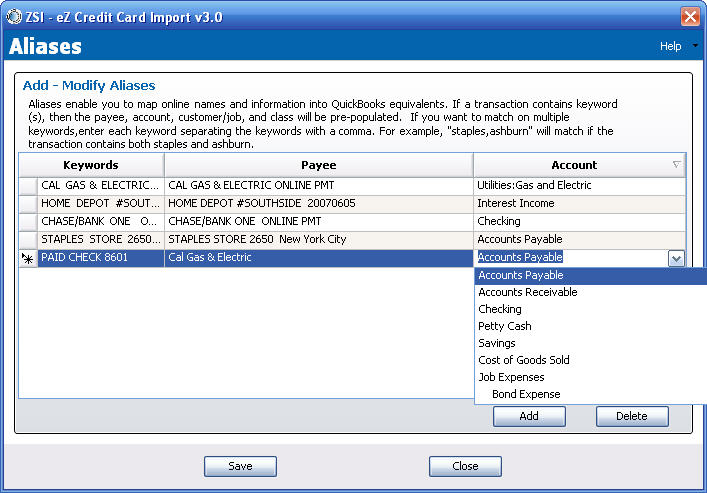Choose Accounts Payable from dropdown list

click(x=591, y=276)
